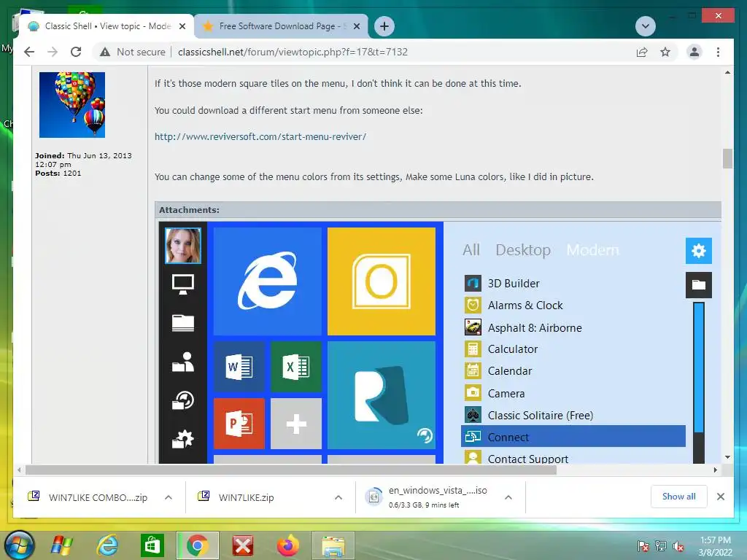Click the browser back arrow
Image resolution: width=747 pixels, height=560 pixels.
pos(29,52)
